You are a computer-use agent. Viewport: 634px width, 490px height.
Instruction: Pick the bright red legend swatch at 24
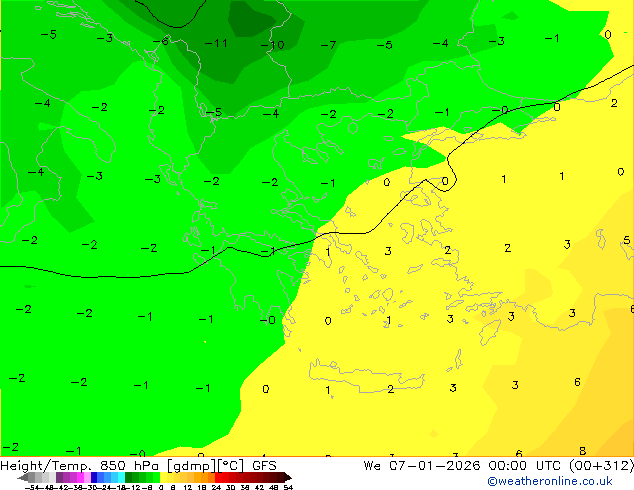tap(218, 477)
